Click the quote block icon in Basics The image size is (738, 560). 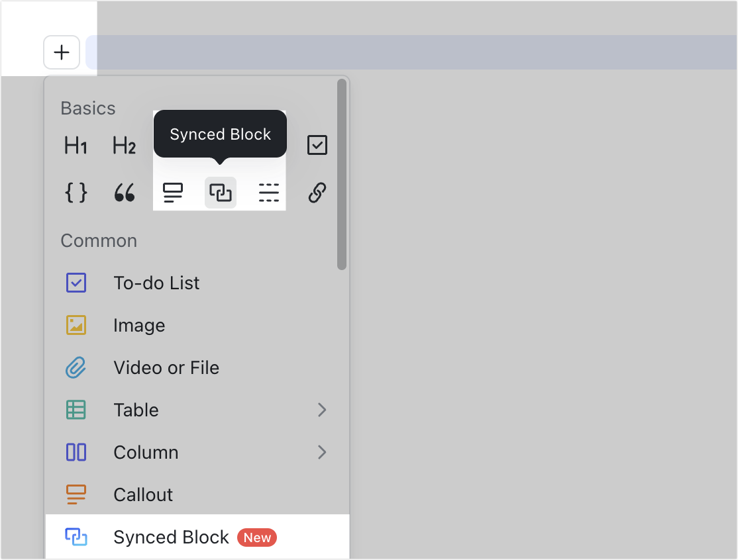click(x=124, y=193)
